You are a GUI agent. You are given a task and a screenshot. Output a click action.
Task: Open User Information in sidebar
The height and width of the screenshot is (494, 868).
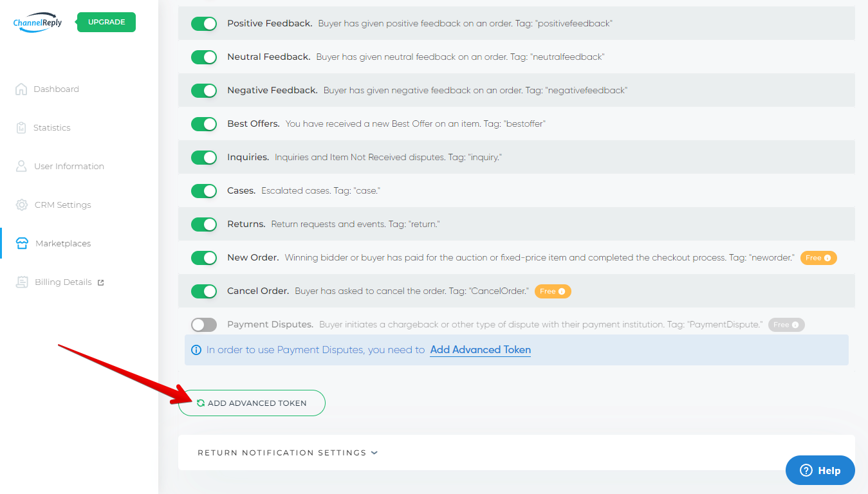coord(69,166)
